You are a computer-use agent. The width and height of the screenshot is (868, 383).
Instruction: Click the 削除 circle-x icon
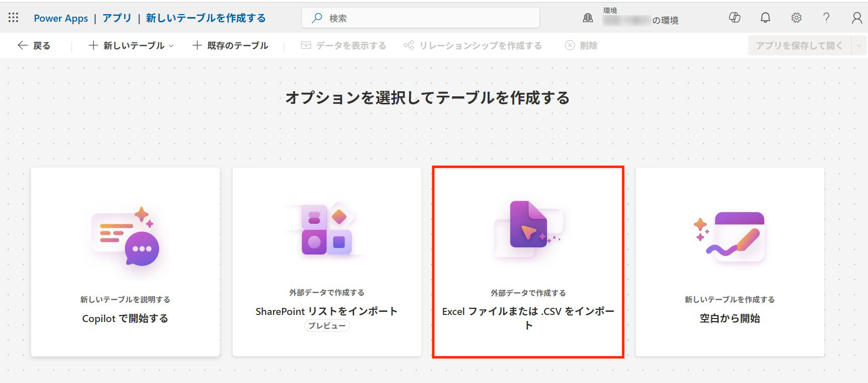[570, 45]
